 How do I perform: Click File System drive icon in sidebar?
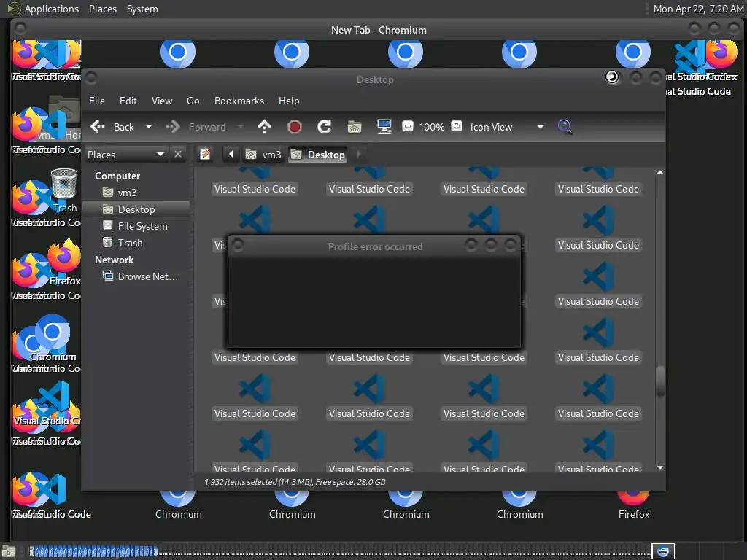[108, 226]
